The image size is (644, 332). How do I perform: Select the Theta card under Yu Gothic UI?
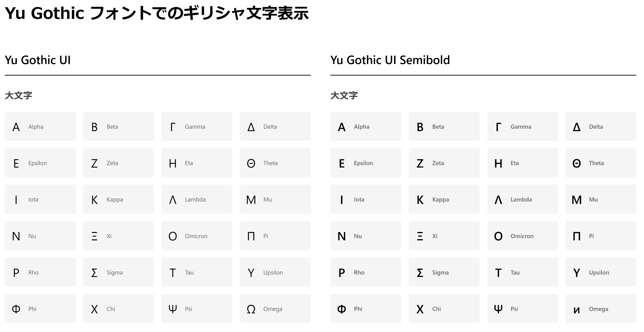point(275,163)
